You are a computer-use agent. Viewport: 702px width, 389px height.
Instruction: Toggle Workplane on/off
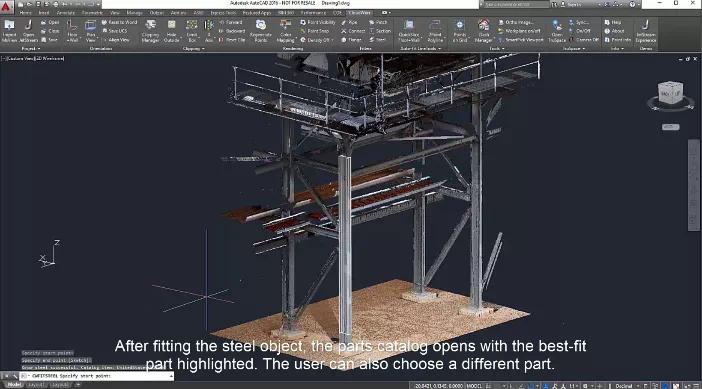(519, 31)
